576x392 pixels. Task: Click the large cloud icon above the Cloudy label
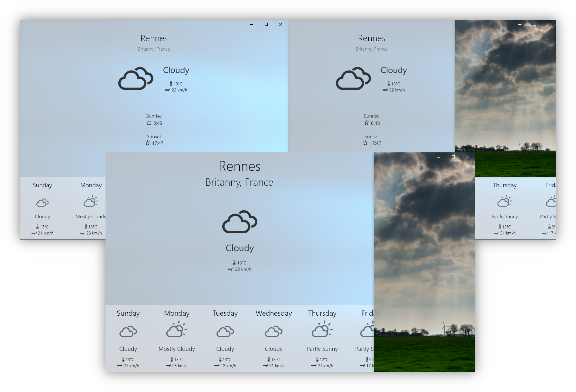pyautogui.click(x=239, y=222)
